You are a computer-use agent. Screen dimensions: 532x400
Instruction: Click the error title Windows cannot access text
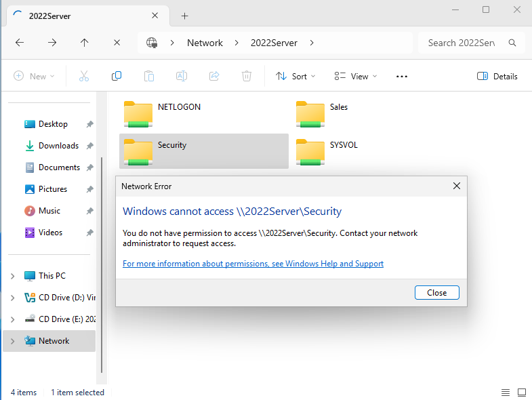coord(232,212)
